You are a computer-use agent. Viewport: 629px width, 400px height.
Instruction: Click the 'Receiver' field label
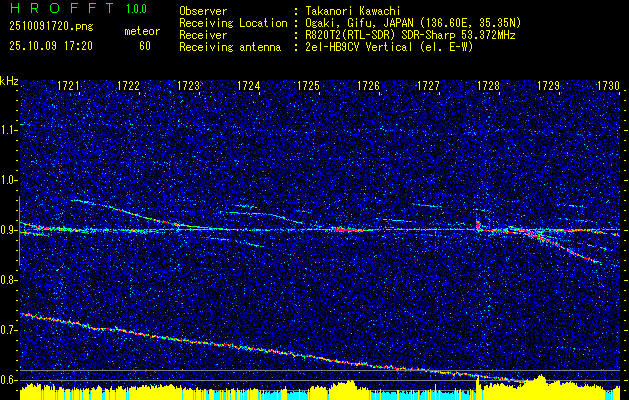[203, 35]
